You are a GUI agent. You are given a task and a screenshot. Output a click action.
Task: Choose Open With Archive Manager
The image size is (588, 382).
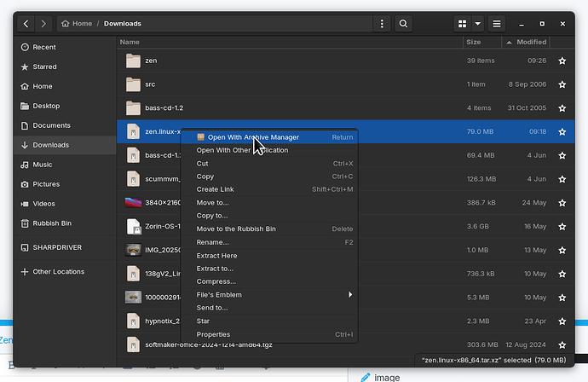(269, 137)
